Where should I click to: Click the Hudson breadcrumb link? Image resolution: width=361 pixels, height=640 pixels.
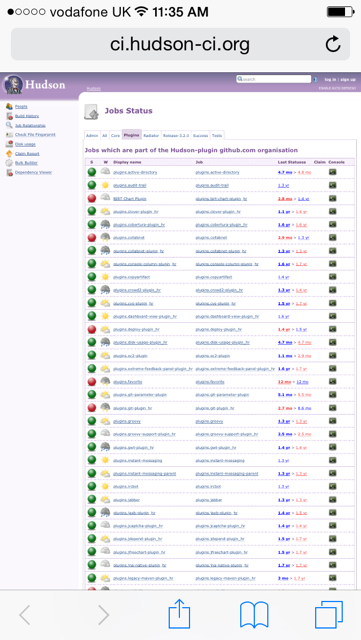point(94,89)
